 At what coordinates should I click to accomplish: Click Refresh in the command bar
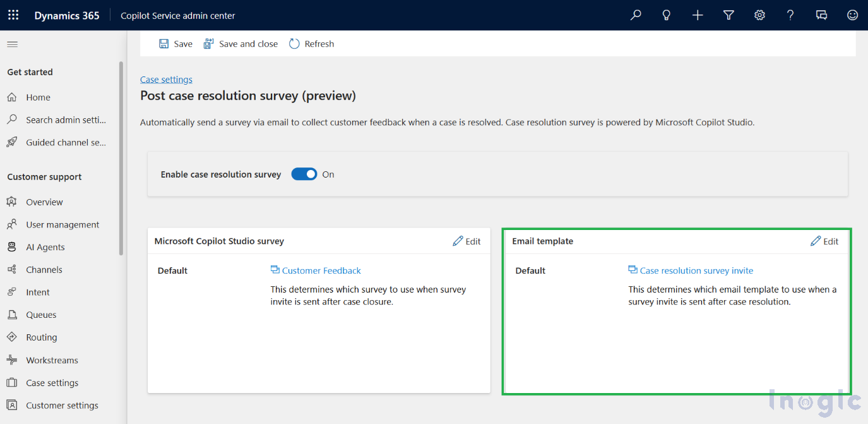click(x=312, y=44)
